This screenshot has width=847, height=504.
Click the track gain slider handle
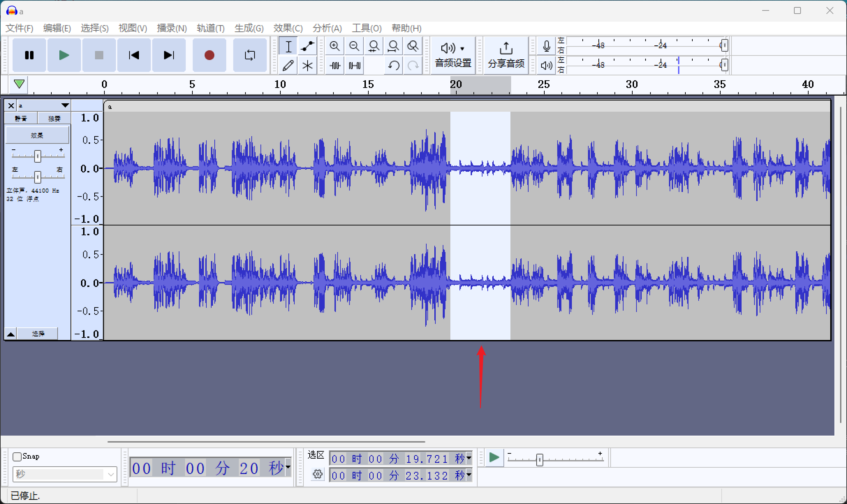tap(38, 156)
